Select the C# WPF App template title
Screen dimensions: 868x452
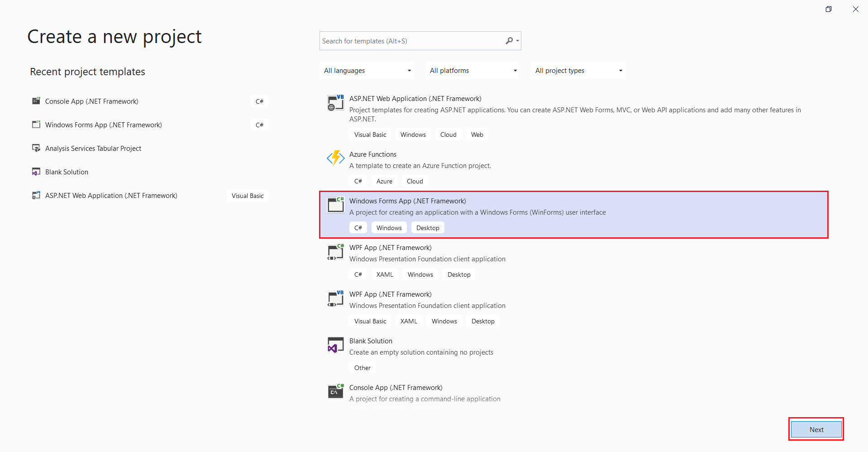[x=390, y=248]
